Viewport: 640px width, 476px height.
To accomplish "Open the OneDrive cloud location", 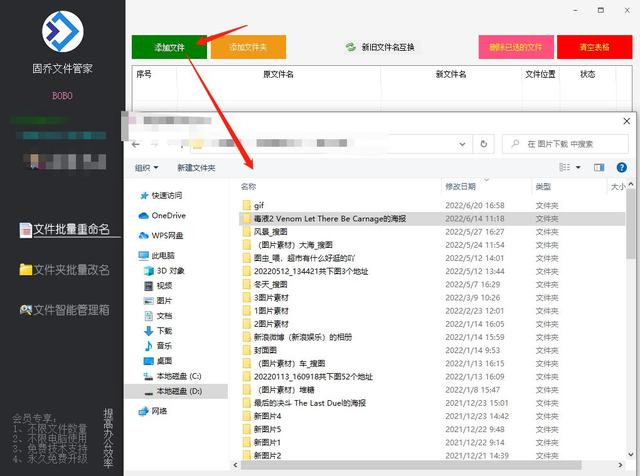I will tap(168, 215).
